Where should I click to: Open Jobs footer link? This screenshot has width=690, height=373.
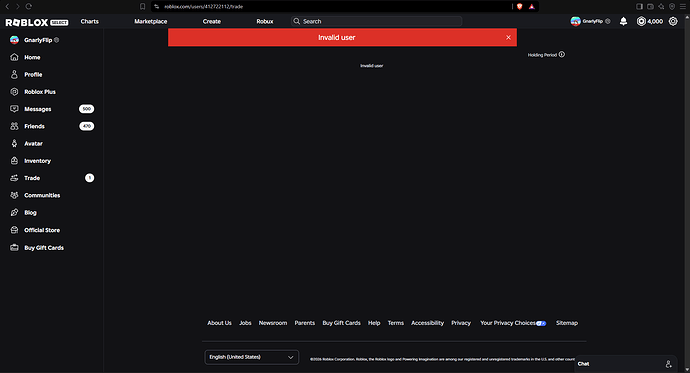pyautogui.click(x=245, y=323)
